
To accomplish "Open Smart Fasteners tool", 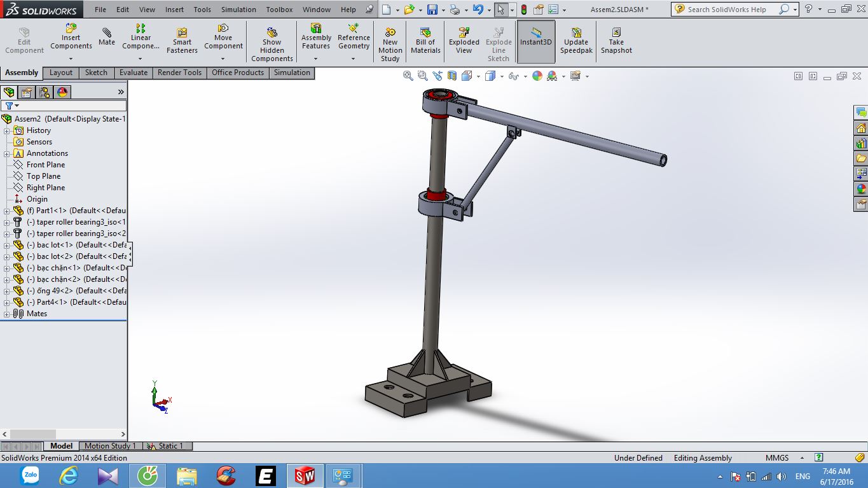I will click(x=182, y=41).
